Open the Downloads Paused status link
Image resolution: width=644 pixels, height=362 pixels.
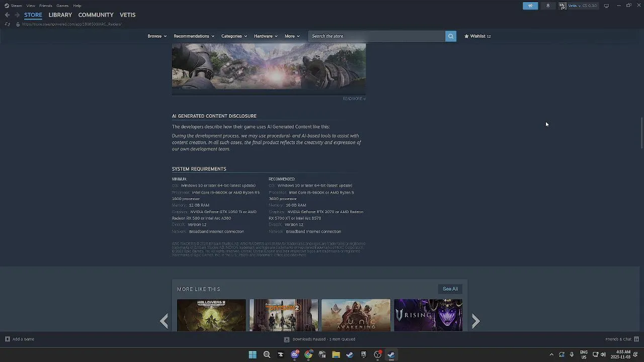(324, 339)
